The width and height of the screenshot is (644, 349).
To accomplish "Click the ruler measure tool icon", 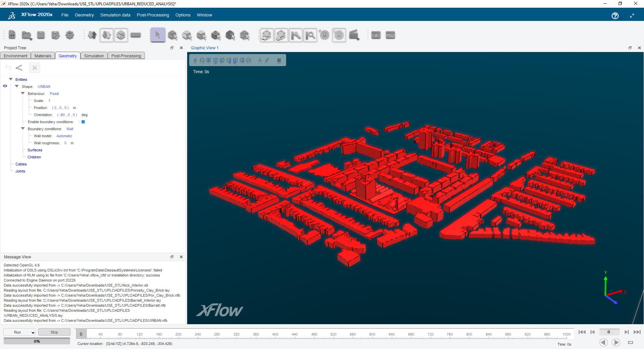I will click(x=136, y=35).
